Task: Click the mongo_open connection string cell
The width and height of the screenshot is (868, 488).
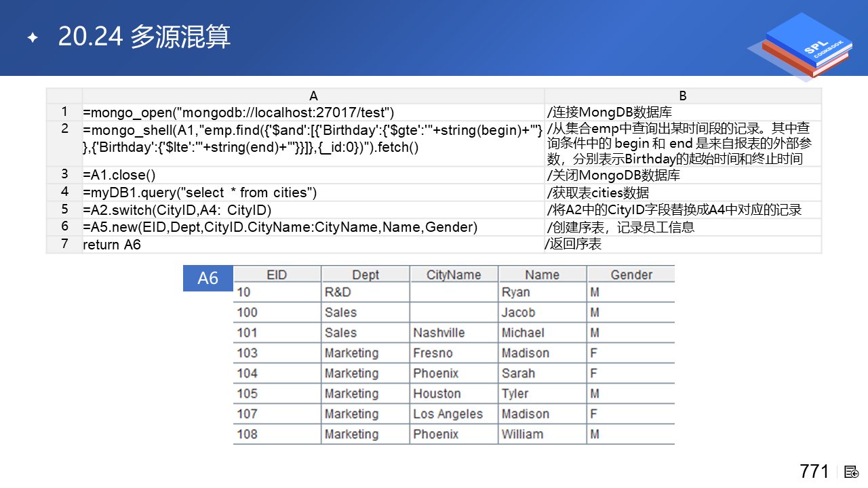Action: 313,113
